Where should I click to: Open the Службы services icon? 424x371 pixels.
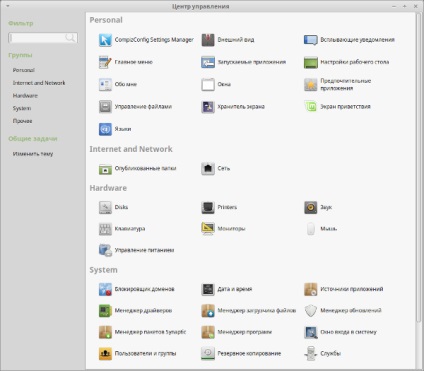point(311,354)
